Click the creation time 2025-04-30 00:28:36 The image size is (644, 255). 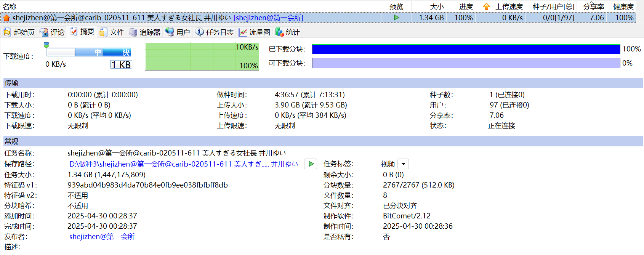418,226
